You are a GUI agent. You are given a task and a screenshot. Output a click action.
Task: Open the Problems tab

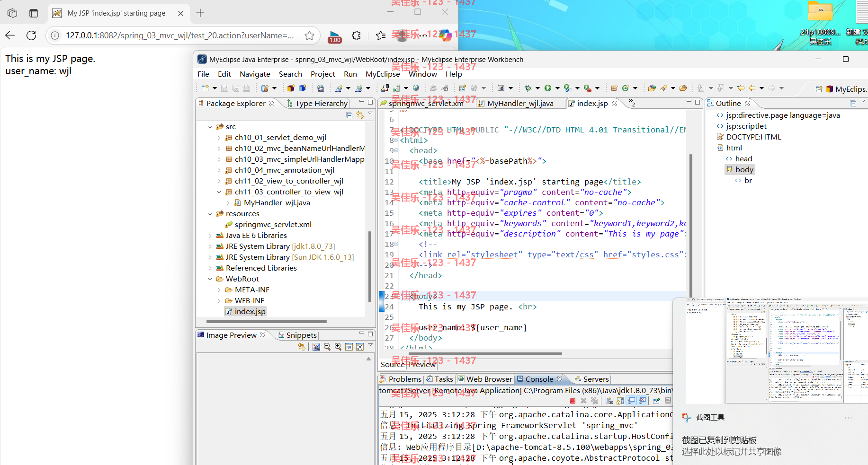point(401,379)
